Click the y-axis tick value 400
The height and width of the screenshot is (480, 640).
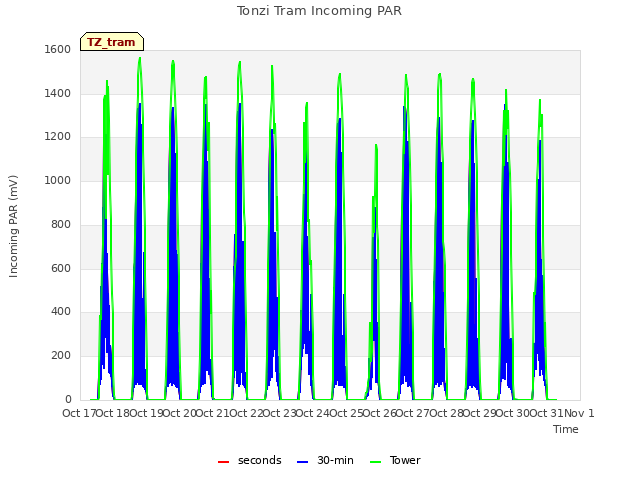tap(61, 312)
